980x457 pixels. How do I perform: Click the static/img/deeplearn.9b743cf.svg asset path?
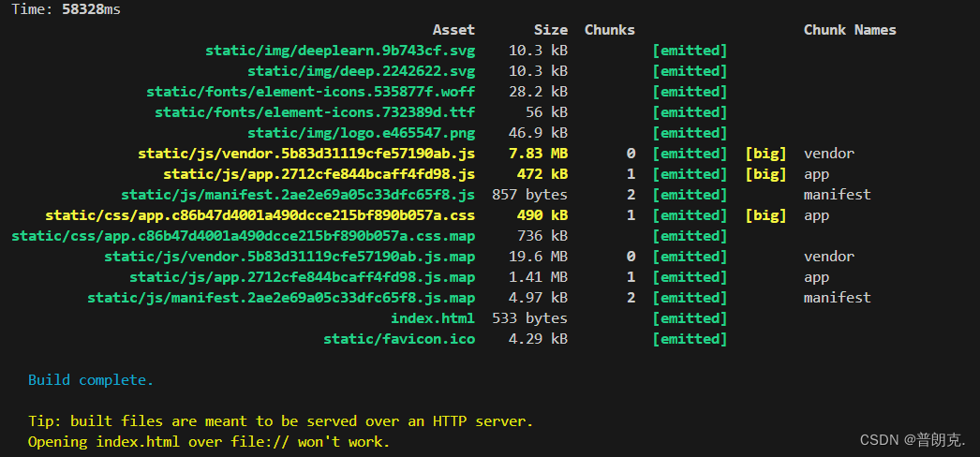(x=340, y=51)
